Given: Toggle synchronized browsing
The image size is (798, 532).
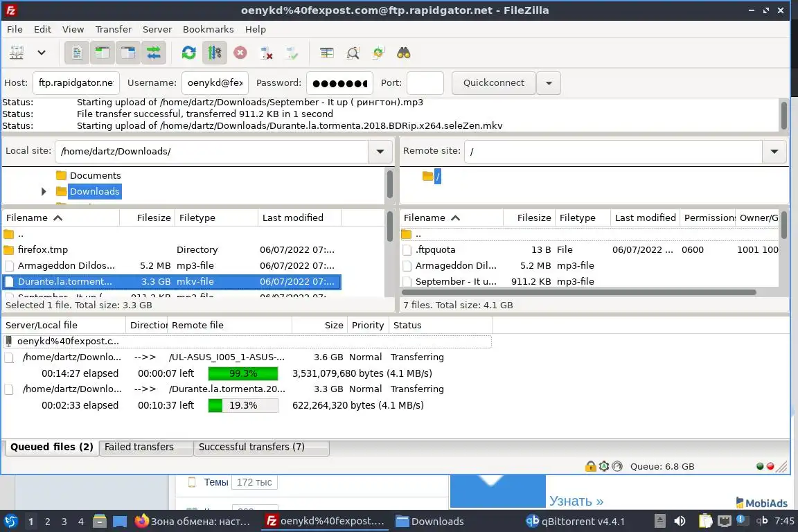Looking at the screenshot, I should 378,53.
